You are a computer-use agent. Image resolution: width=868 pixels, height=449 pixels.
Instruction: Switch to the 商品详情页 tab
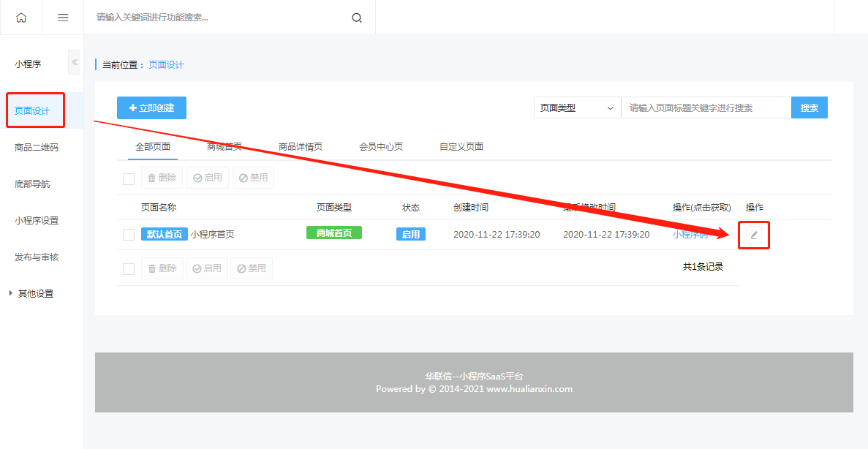pyautogui.click(x=301, y=147)
